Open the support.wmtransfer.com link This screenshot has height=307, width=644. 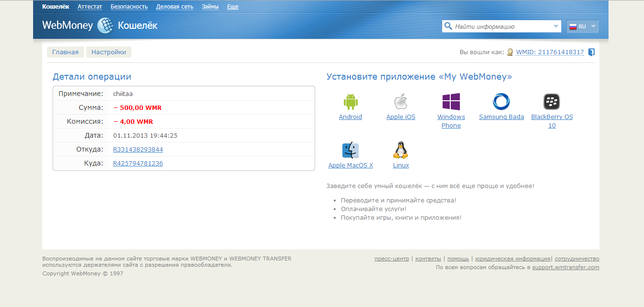tap(566, 267)
